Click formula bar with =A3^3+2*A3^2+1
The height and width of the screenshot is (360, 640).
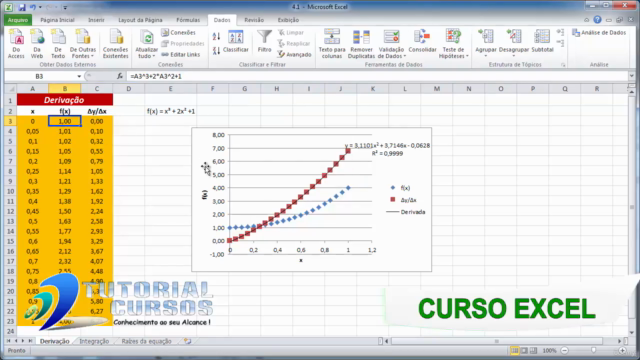pos(377,76)
